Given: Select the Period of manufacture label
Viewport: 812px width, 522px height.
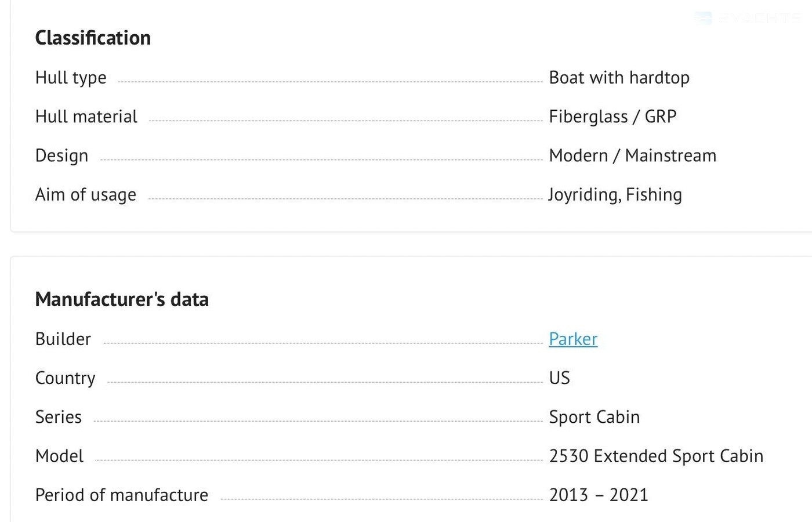Looking at the screenshot, I should click(x=122, y=495).
